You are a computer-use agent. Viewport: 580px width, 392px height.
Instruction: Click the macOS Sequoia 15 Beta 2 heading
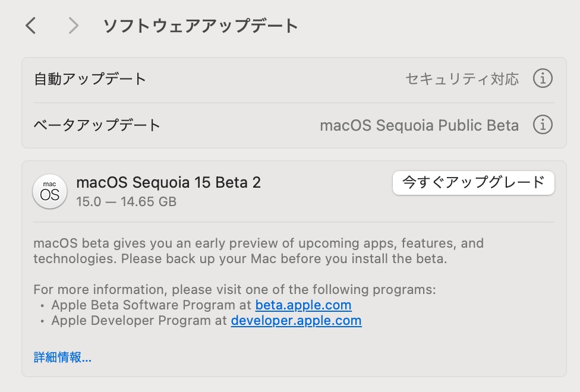pyautogui.click(x=168, y=182)
